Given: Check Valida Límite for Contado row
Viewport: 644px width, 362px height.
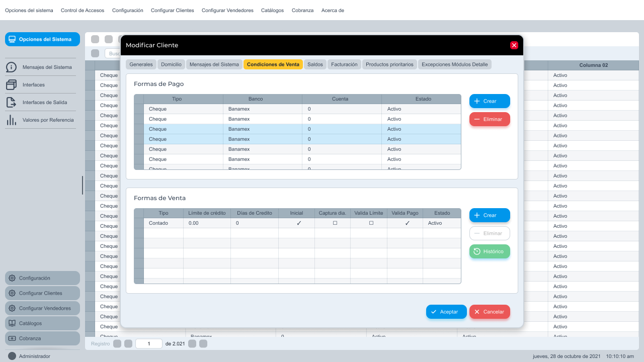Looking at the screenshot, I should tap(371, 223).
